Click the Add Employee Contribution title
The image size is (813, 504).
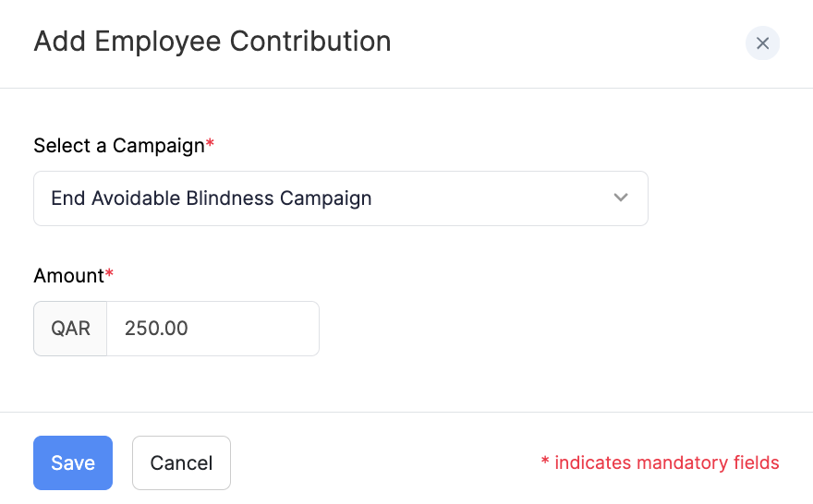coord(212,42)
